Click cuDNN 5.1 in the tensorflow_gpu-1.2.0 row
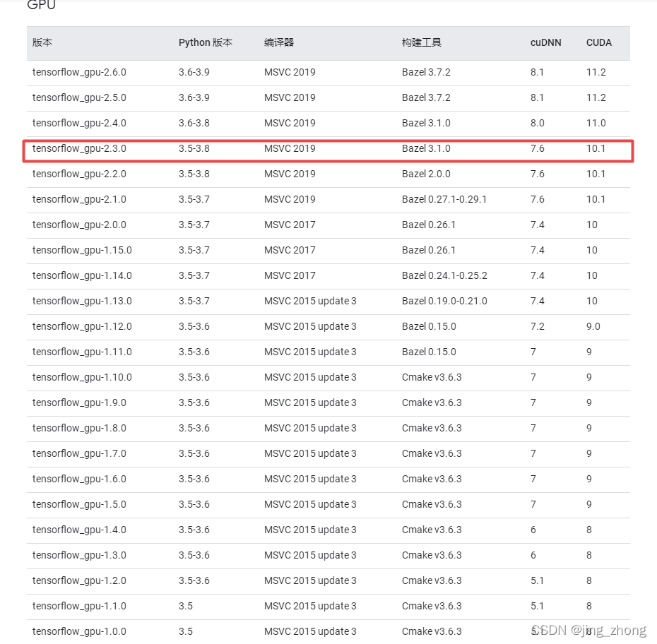 [537, 580]
